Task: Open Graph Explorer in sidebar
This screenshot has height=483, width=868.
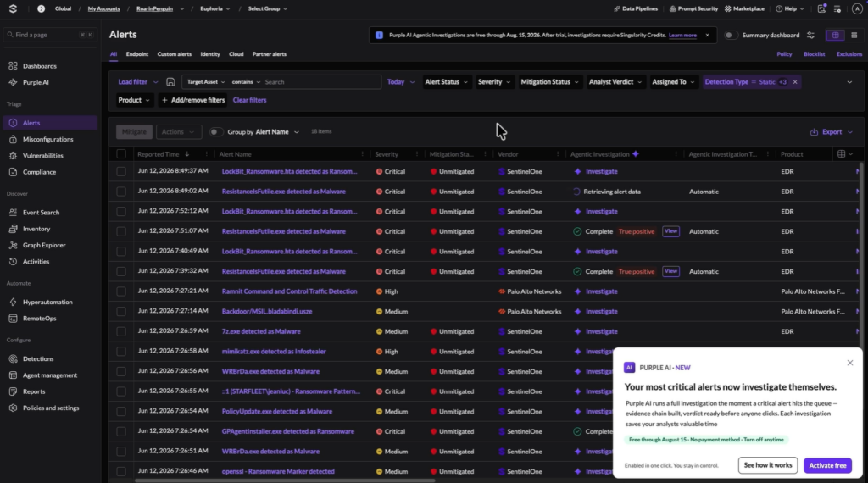Action: (44, 245)
